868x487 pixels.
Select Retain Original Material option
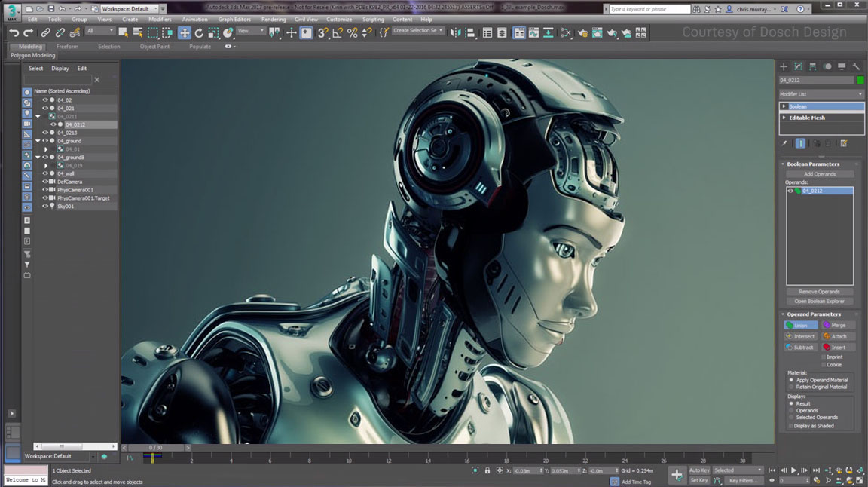pos(791,387)
